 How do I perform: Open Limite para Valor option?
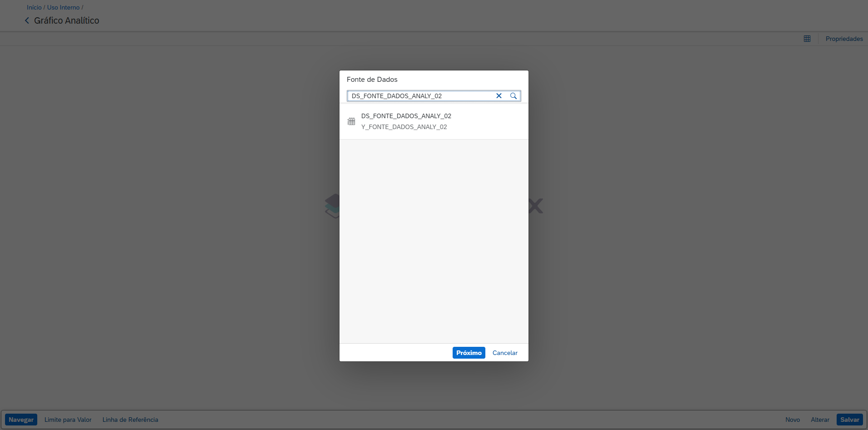(x=68, y=420)
